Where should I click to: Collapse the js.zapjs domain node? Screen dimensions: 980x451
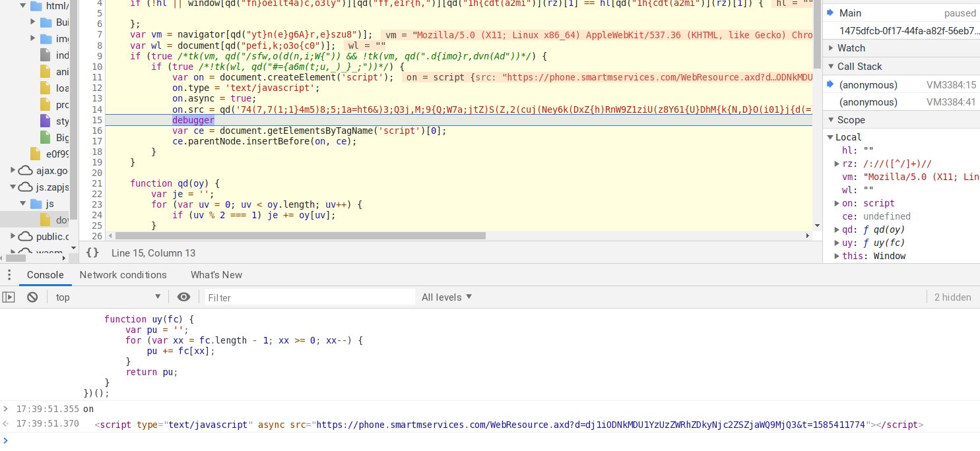click(13, 187)
